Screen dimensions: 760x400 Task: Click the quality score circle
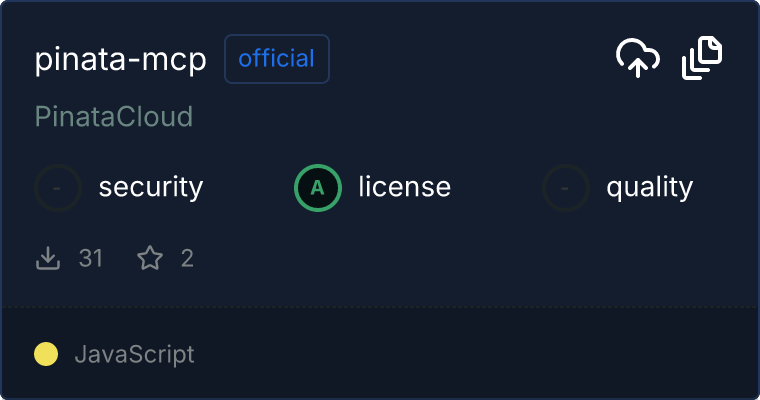pyautogui.click(x=566, y=187)
